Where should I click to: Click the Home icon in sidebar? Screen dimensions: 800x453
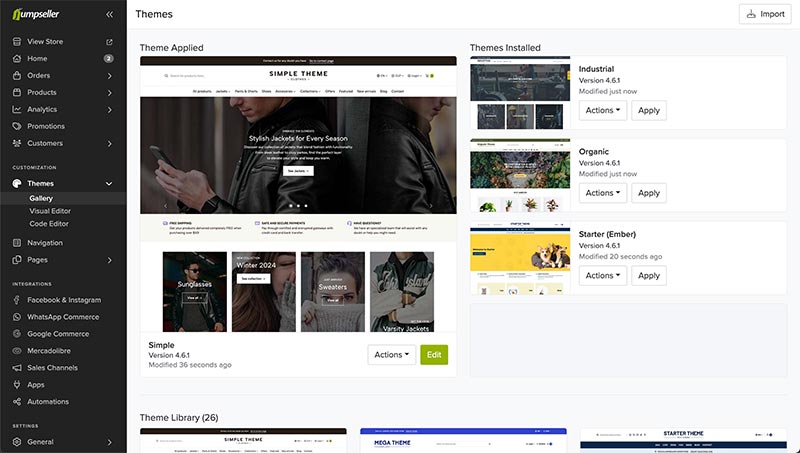pyautogui.click(x=17, y=59)
